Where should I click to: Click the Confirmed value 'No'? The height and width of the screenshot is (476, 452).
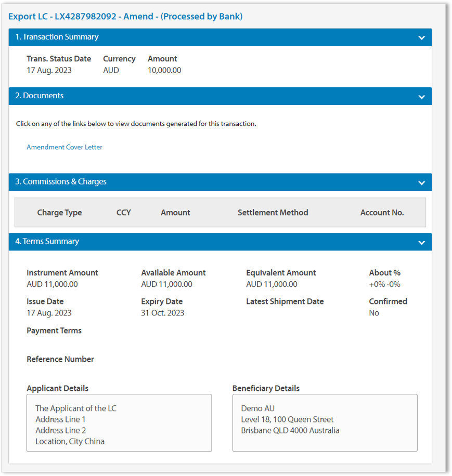coord(374,313)
